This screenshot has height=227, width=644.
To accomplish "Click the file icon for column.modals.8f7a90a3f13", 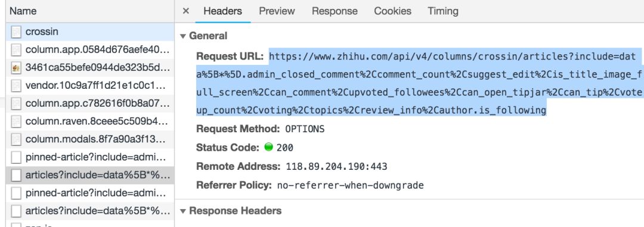I will pos(16,139).
